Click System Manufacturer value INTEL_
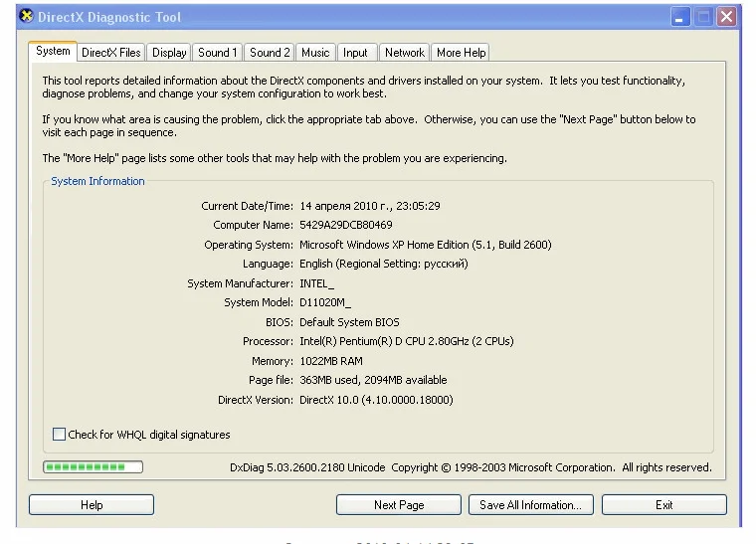 [x=316, y=283]
